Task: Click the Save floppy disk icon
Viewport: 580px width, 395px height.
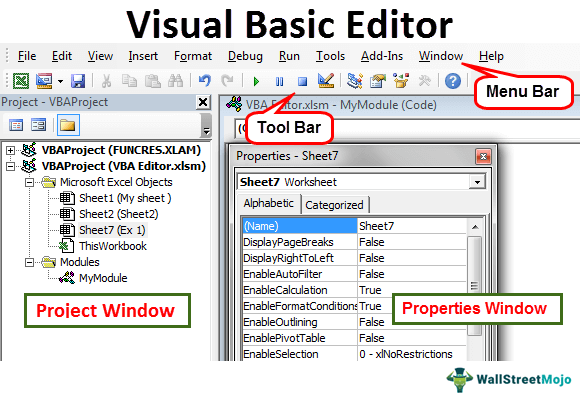Action: [x=78, y=81]
